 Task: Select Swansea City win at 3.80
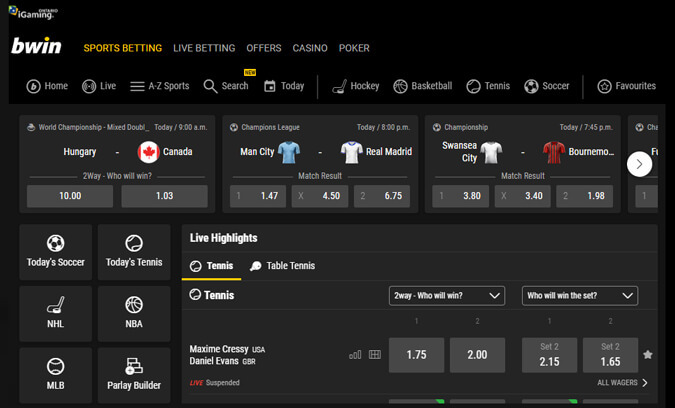[461, 196]
